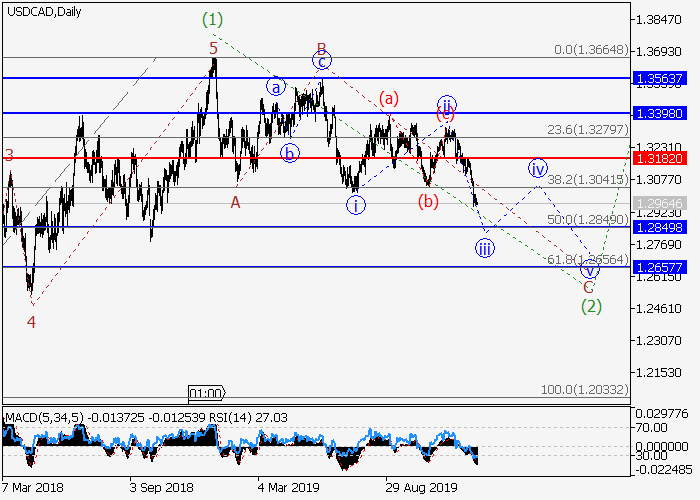700x500 pixels.
Task: Click the circled wave iv marker
Action: coord(538,167)
